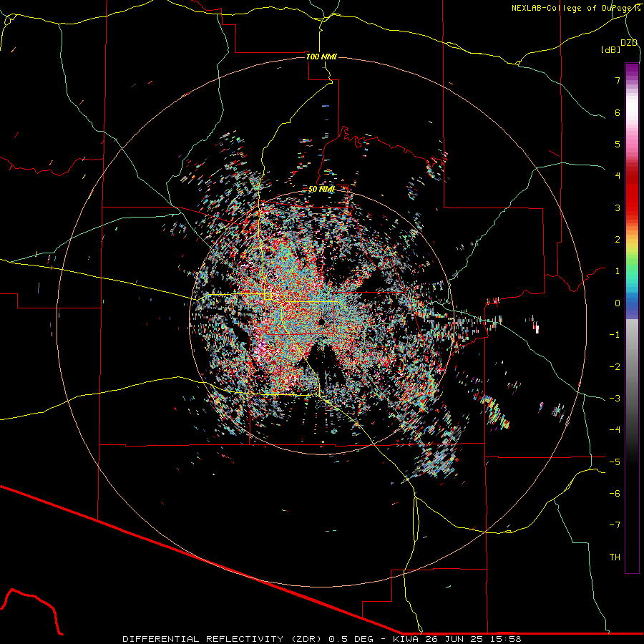Click the 100 NMI range ring label
The height and width of the screenshot is (644, 644).
[x=321, y=57]
